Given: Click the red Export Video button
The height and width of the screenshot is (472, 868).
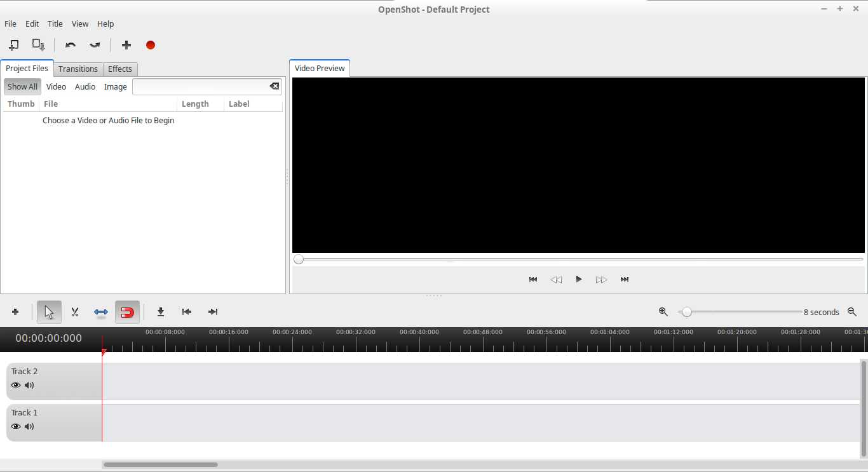Looking at the screenshot, I should point(151,45).
